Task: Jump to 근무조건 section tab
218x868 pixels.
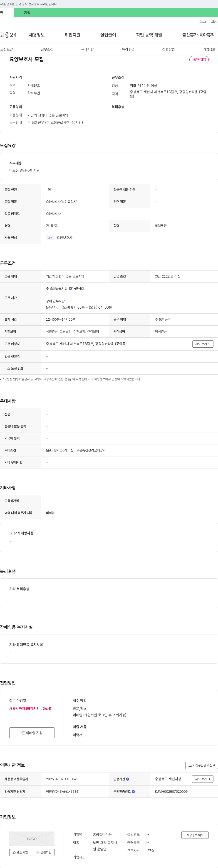Action: tap(47, 49)
